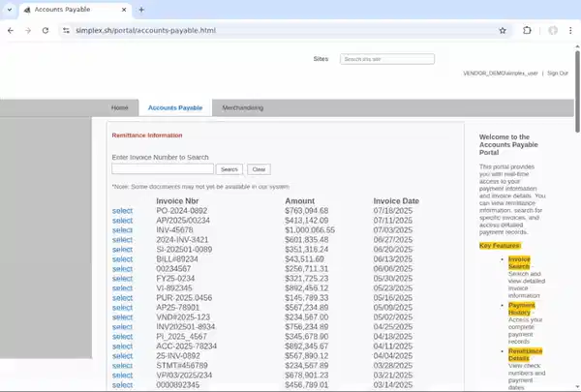This screenshot has width=581, height=392.
Task: Select invoice INV202501-8934
Action: [122, 327]
